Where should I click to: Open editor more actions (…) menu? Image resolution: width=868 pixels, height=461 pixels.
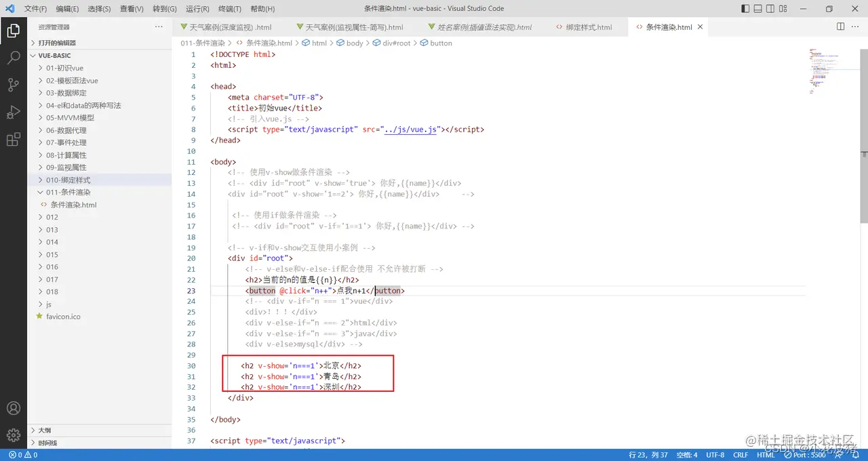pos(856,26)
